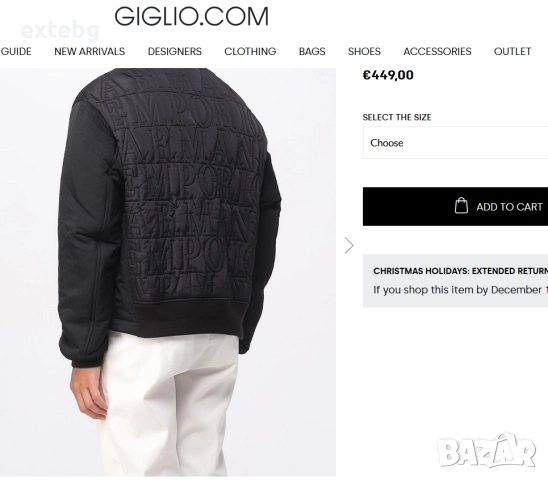The image size is (548, 480).
Task: Click the €449,00 price text
Action: tap(388, 75)
